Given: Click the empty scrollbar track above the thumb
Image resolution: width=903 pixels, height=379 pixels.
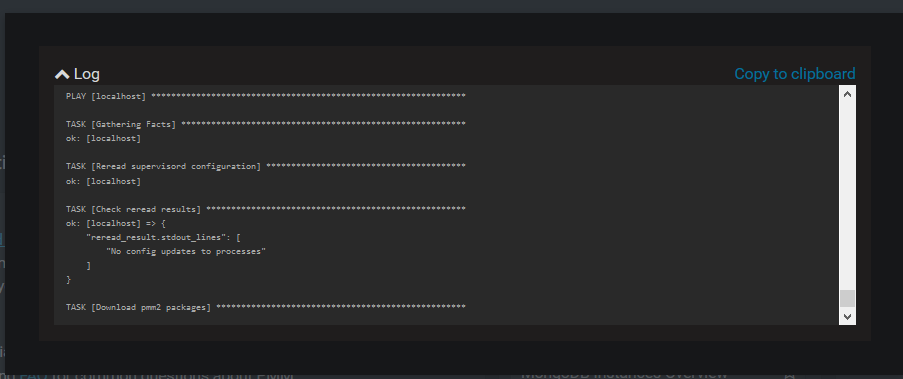Looking at the screenshot, I should tap(847, 196).
